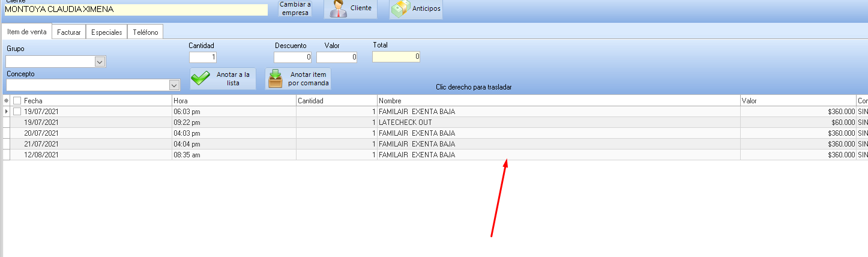Switch to the Facturar tab
Screen dimensions: 868x257
pyautogui.click(x=69, y=32)
